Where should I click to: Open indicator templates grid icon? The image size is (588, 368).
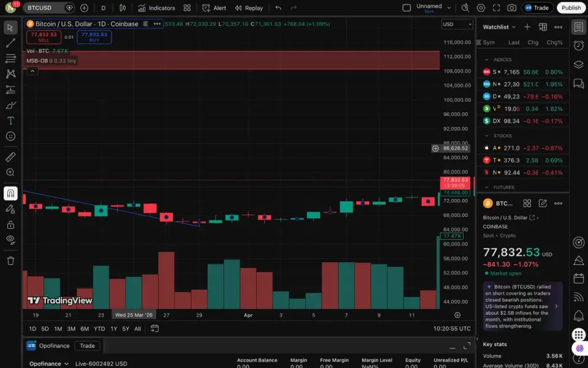coord(187,8)
